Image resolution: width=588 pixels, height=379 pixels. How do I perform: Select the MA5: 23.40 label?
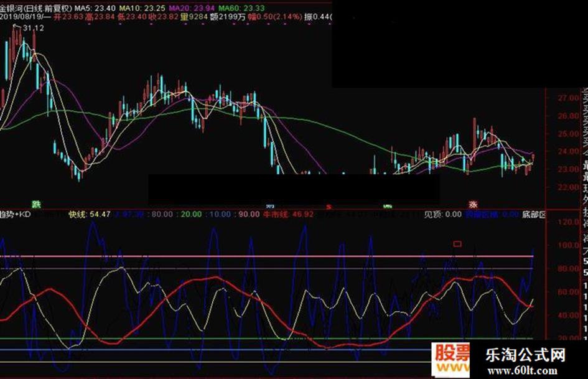coord(94,8)
